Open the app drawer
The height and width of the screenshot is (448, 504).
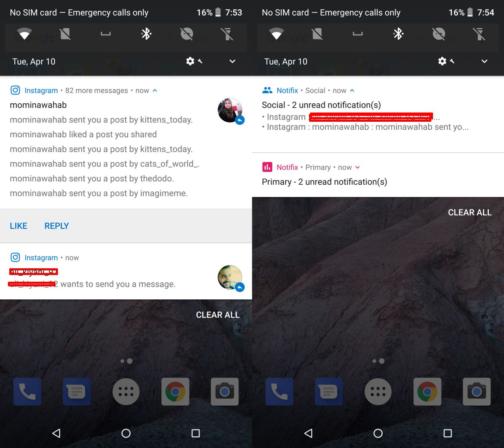pyautogui.click(x=126, y=391)
